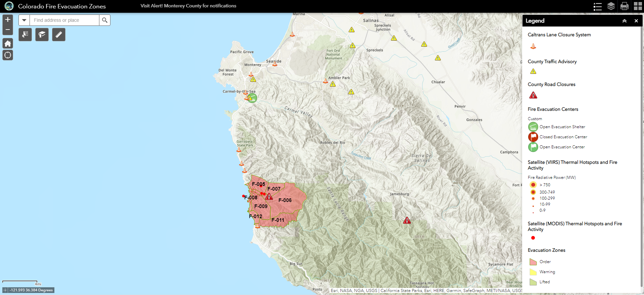Select evacuation zone F-009
The image size is (644, 295).
click(261, 206)
